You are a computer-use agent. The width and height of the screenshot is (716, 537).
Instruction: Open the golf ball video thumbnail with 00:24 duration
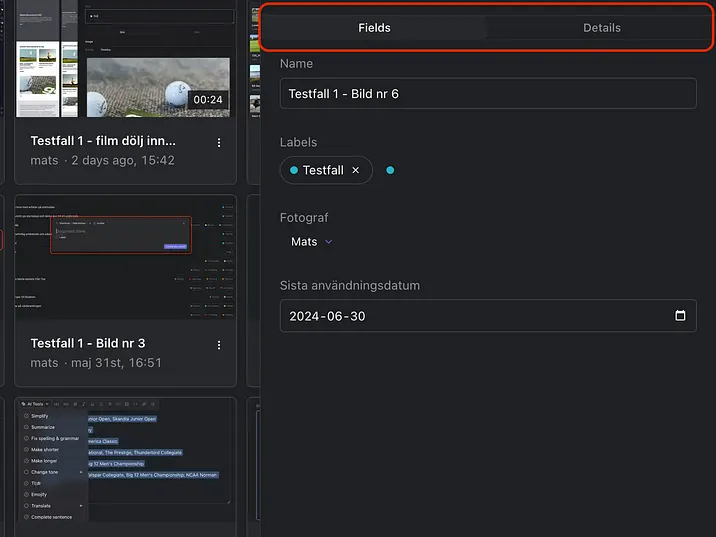pyautogui.click(x=157, y=85)
